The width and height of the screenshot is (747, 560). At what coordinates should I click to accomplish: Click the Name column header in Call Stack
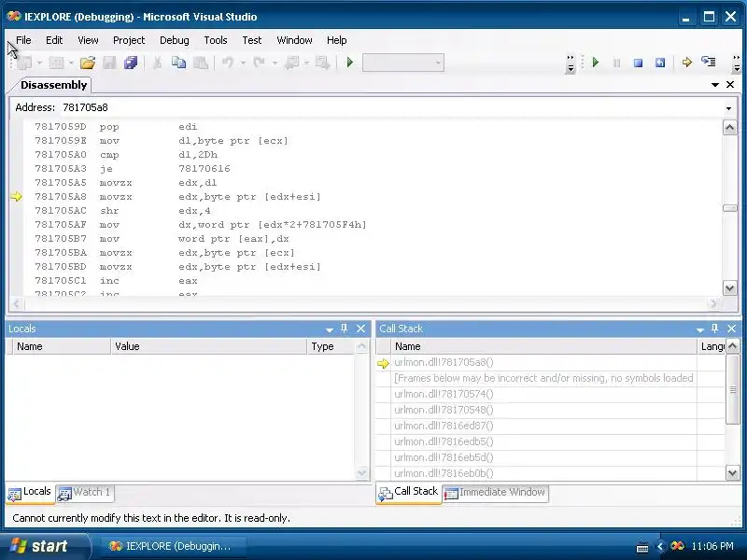pos(543,346)
